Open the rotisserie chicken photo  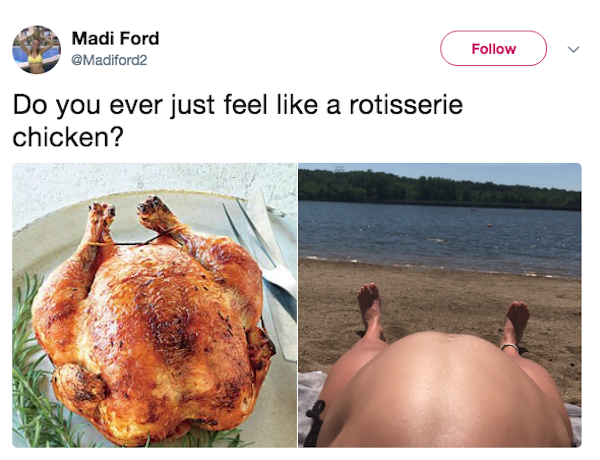click(x=155, y=305)
